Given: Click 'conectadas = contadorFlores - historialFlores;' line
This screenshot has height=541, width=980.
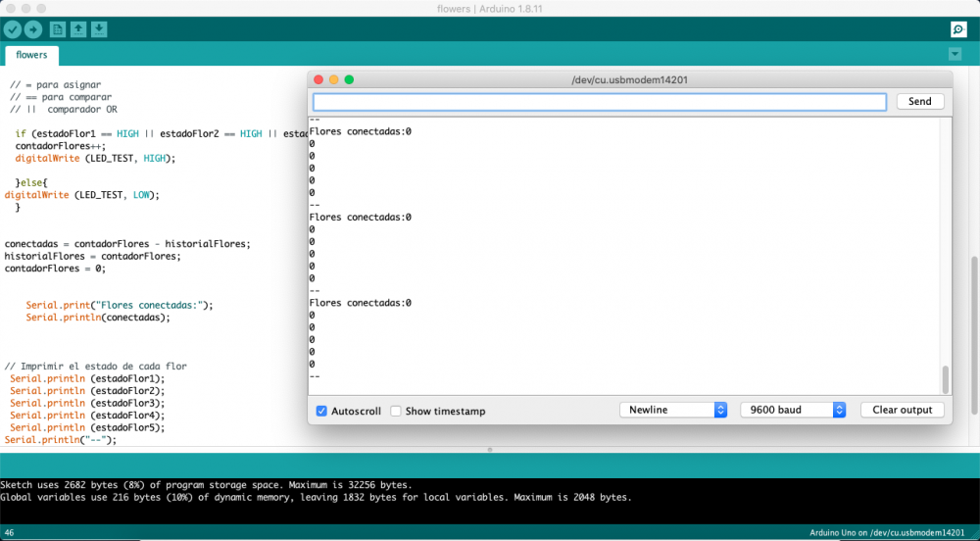Looking at the screenshot, I should 127,244.
